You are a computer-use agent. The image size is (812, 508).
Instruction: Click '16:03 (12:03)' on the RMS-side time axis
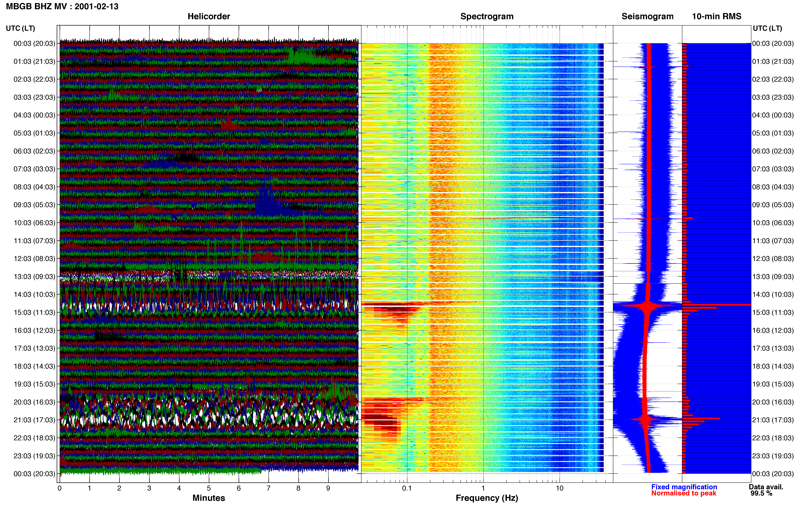[x=773, y=330]
